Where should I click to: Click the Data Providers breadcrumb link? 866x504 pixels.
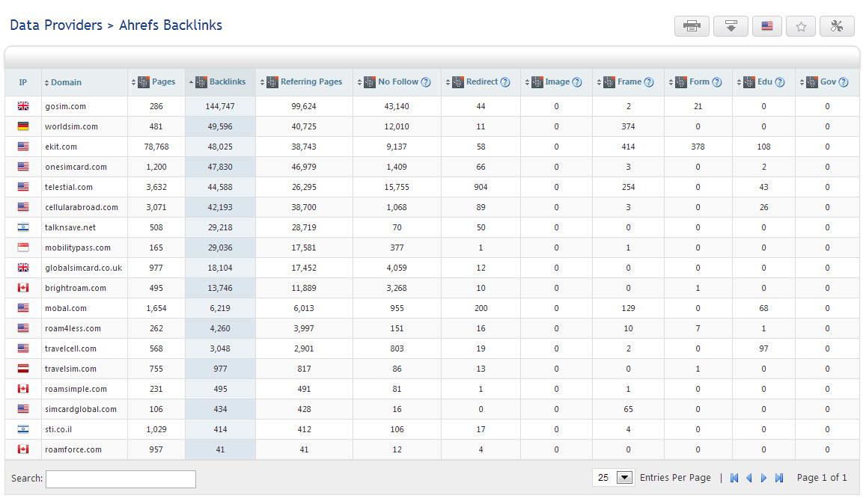[56, 25]
